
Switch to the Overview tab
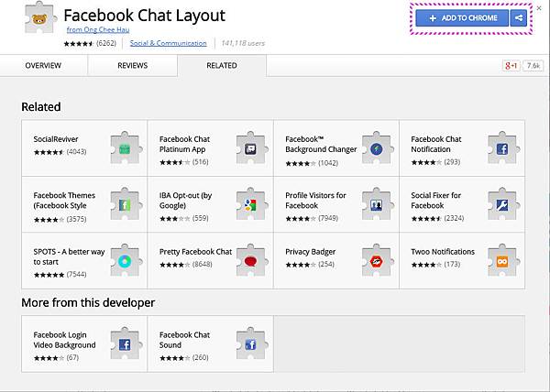pyautogui.click(x=43, y=66)
